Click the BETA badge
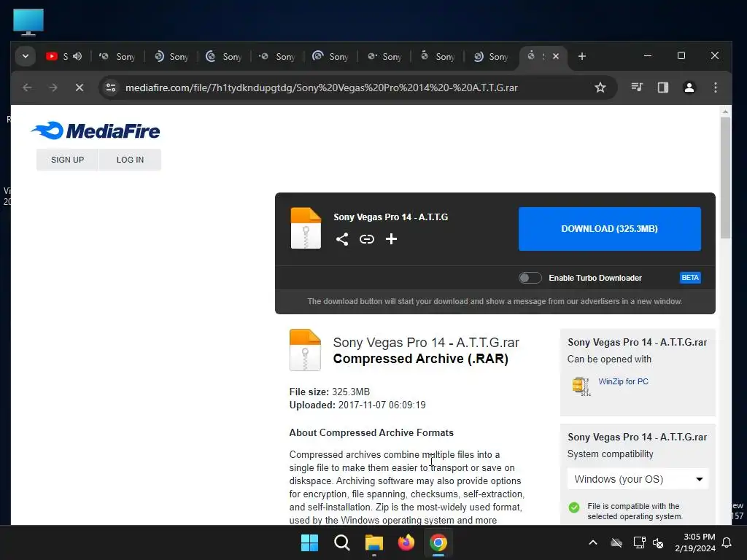This screenshot has width=747, height=560. click(690, 278)
